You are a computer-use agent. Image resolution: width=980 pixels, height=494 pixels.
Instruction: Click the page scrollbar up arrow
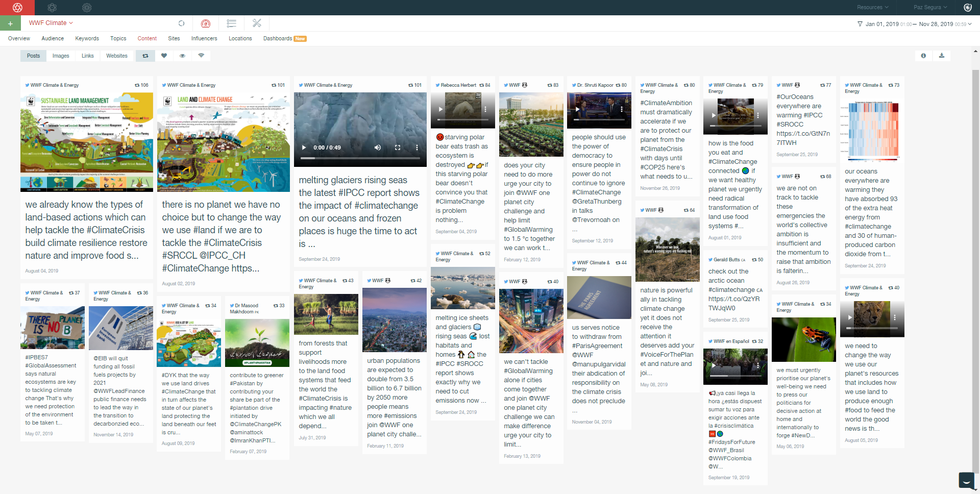(976, 52)
